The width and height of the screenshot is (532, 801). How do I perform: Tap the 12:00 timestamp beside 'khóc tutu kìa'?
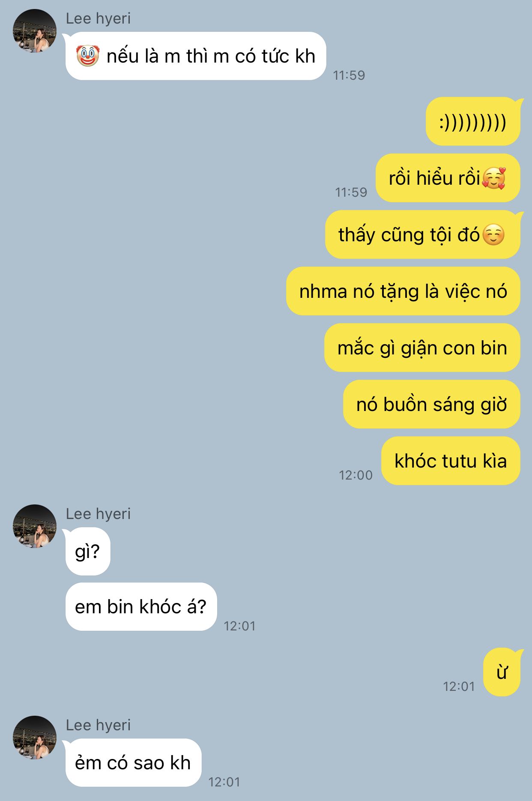[x=356, y=475]
